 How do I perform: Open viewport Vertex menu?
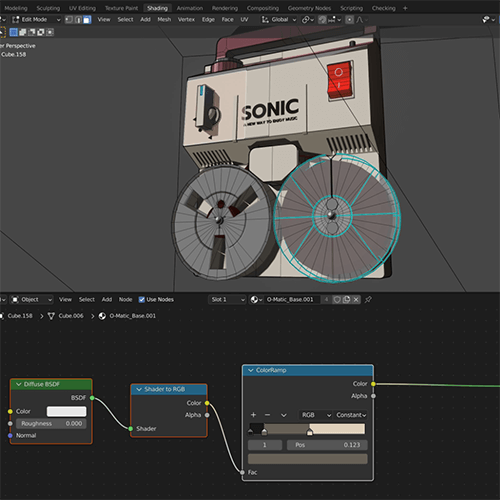(x=186, y=20)
